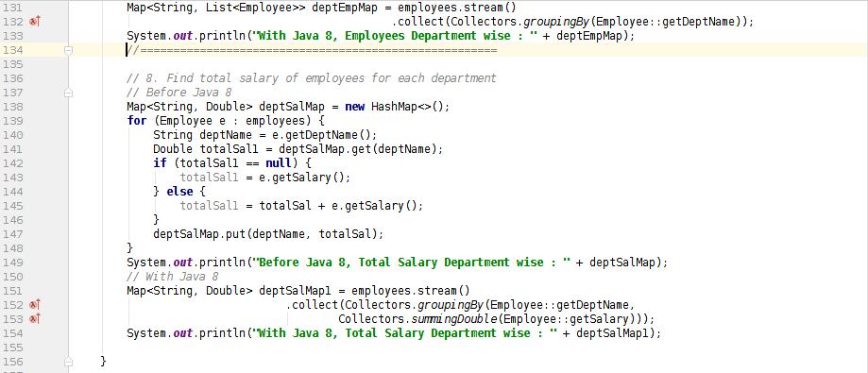The width and height of the screenshot is (868, 373).
Task: Click the 'for' keyword of the loop
Action: pyautogui.click(x=136, y=121)
